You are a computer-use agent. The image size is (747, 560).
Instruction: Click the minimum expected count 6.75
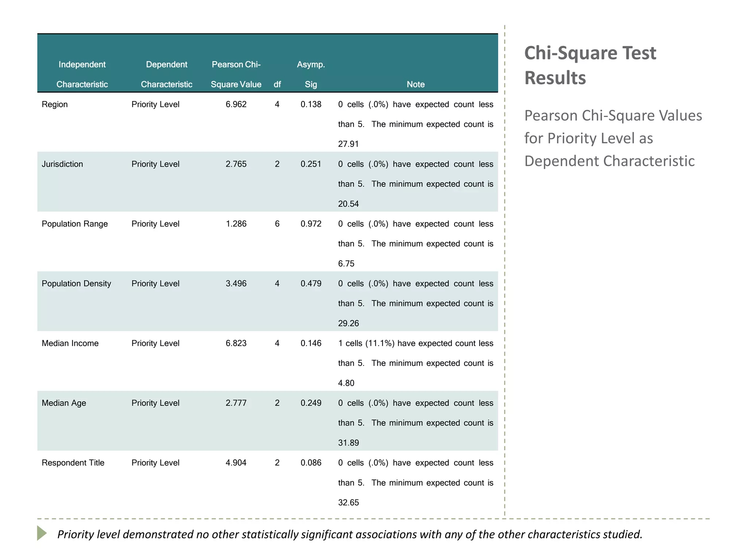click(346, 264)
